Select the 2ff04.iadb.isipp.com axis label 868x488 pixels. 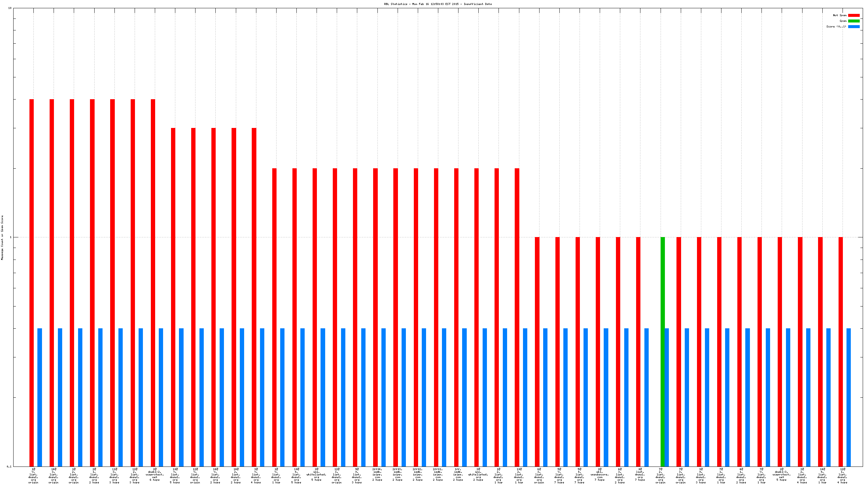377,474
